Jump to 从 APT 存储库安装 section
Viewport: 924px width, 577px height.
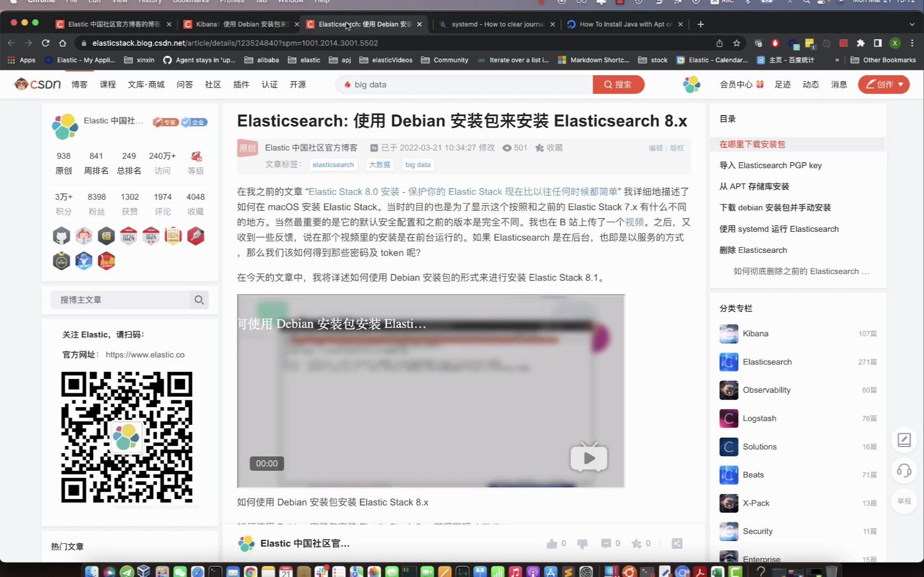(x=754, y=186)
